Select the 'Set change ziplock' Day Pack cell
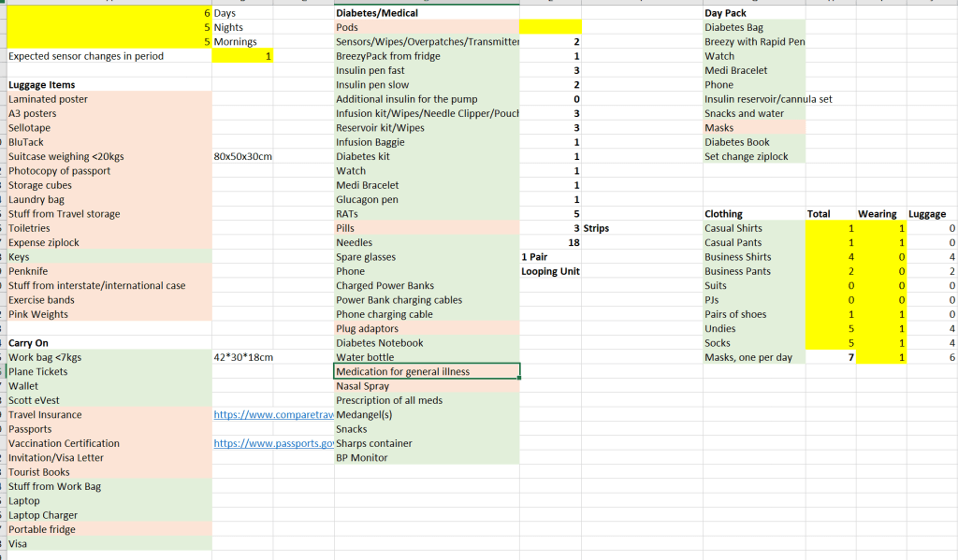Viewport: 958px width, 560px height. pos(746,157)
